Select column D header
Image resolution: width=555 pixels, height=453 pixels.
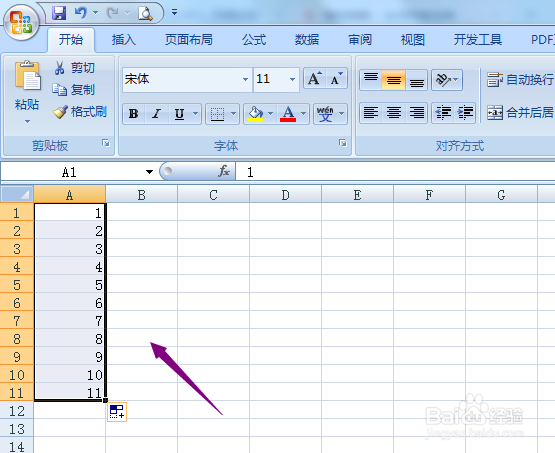285,195
